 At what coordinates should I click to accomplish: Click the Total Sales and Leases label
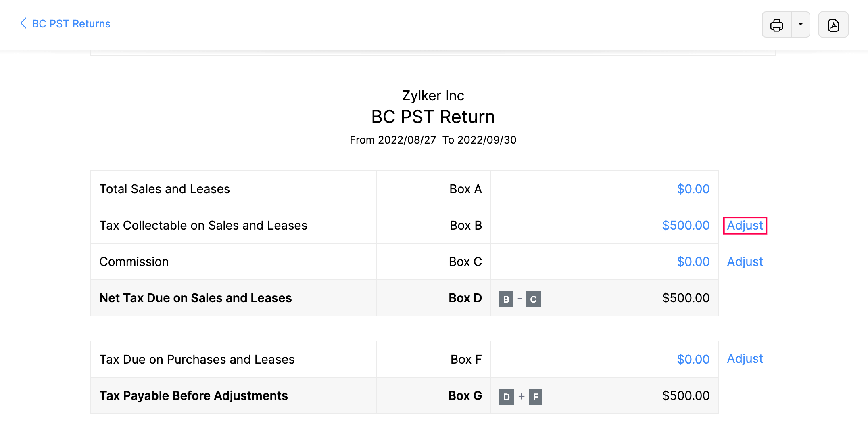[165, 189]
